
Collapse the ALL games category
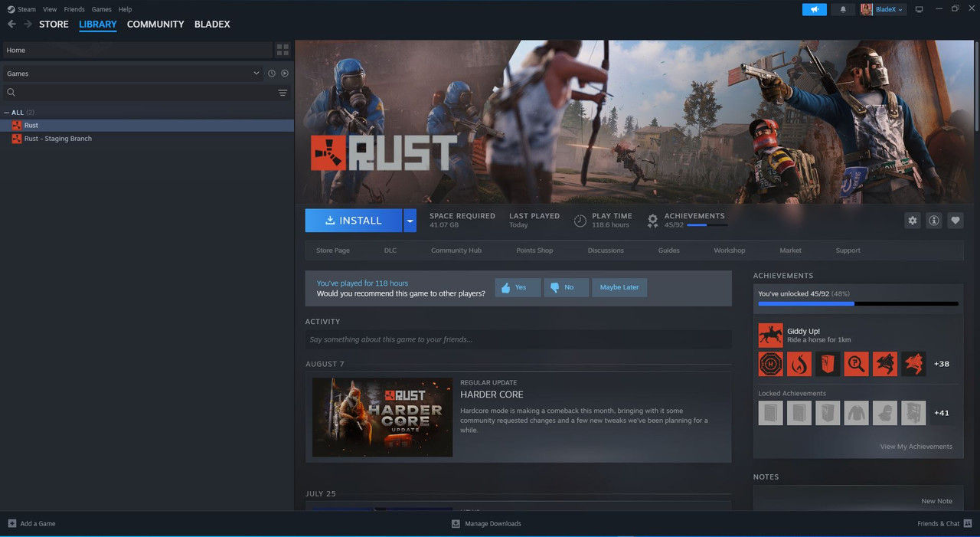coord(7,113)
